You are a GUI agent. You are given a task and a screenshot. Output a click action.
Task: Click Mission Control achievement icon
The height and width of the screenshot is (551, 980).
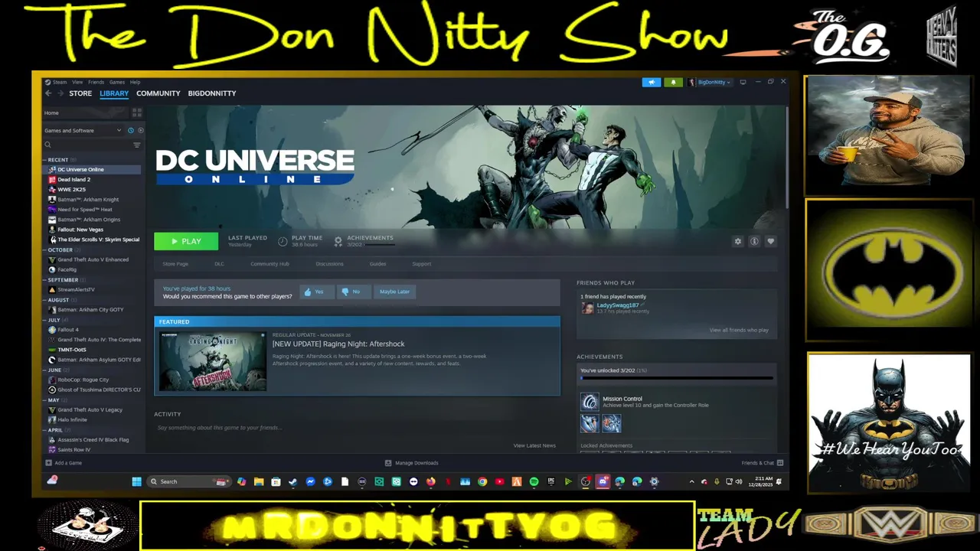(590, 402)
